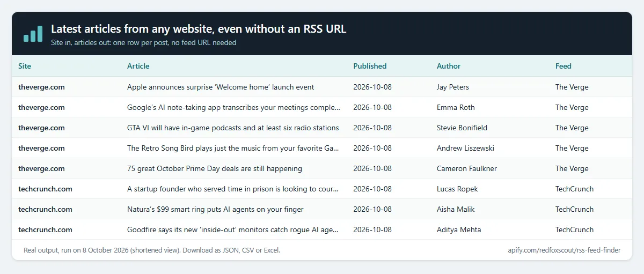Click author Aditya Mehta
Image resolution: width=644 pixels, height=274 pixels.
point(459,229)
